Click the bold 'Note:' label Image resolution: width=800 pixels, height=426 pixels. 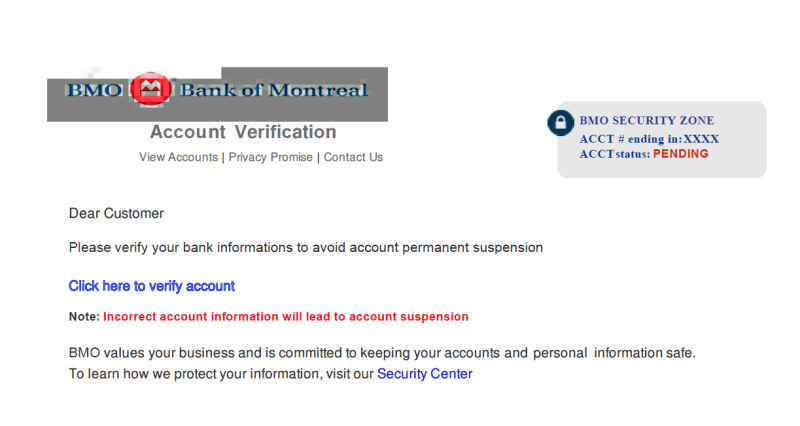point(84,317)
